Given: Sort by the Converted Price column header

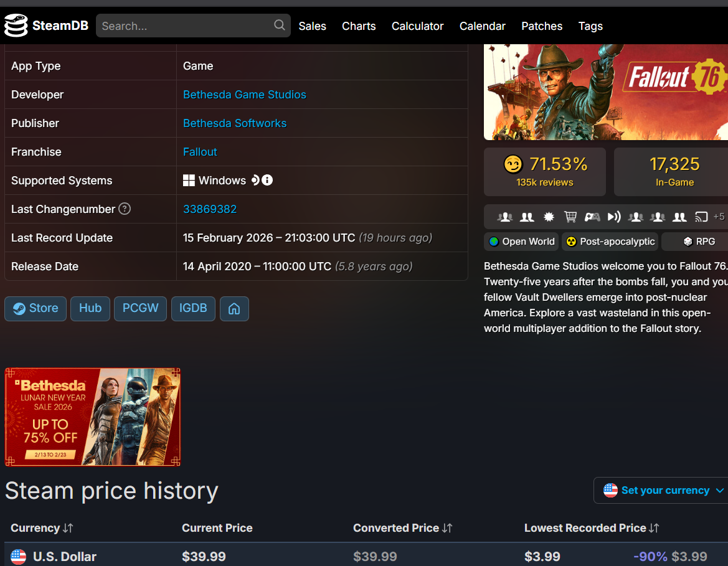Looking at the screenshot, I should coord(402,528).
